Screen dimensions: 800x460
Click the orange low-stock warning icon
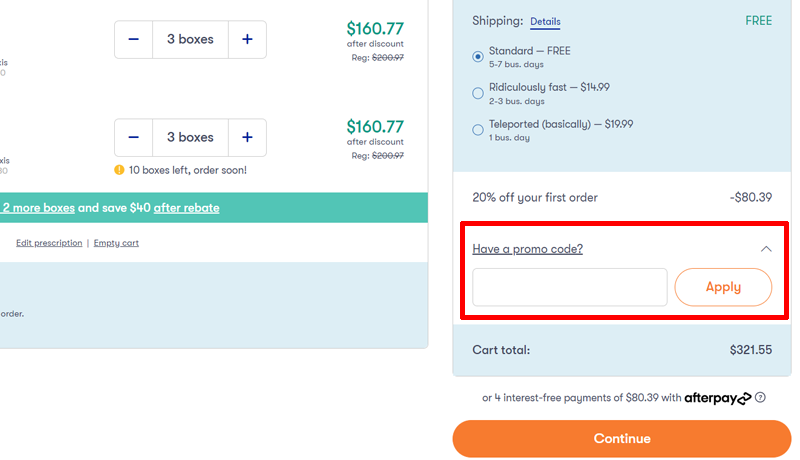coord(119,170)
